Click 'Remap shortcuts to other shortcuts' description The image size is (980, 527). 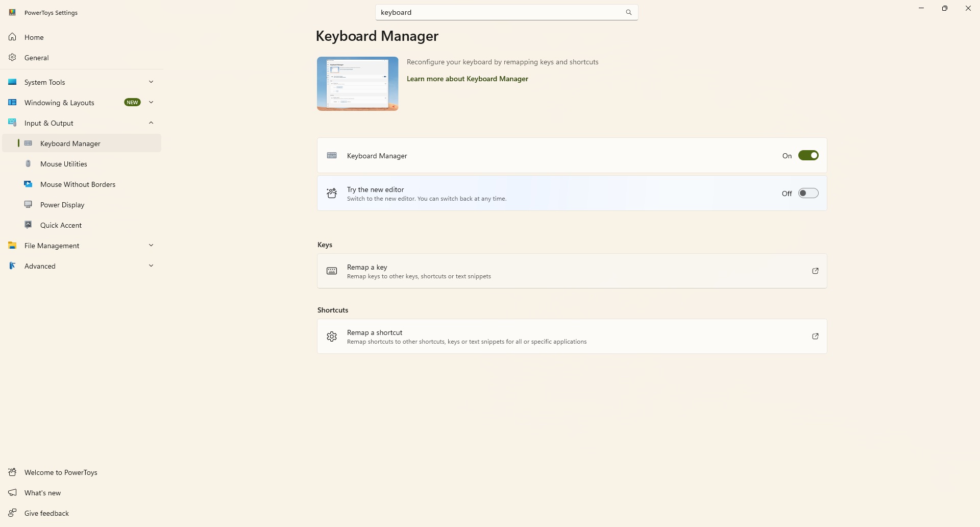[x=467, y=342]
